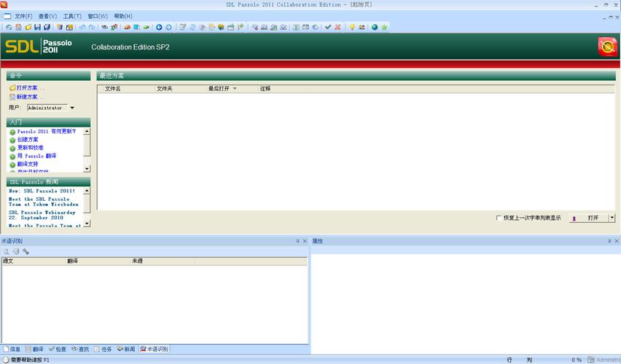Switch to the 翻译 bottom tab
Image resolution: width=621 pixels, height=364 pixels.
tap(34, 349)
